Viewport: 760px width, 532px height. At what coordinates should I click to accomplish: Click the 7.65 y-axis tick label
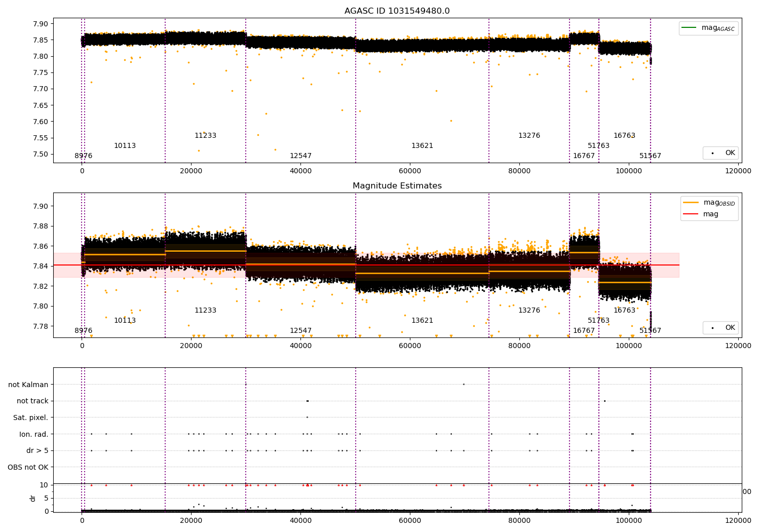tap(41, 105)
